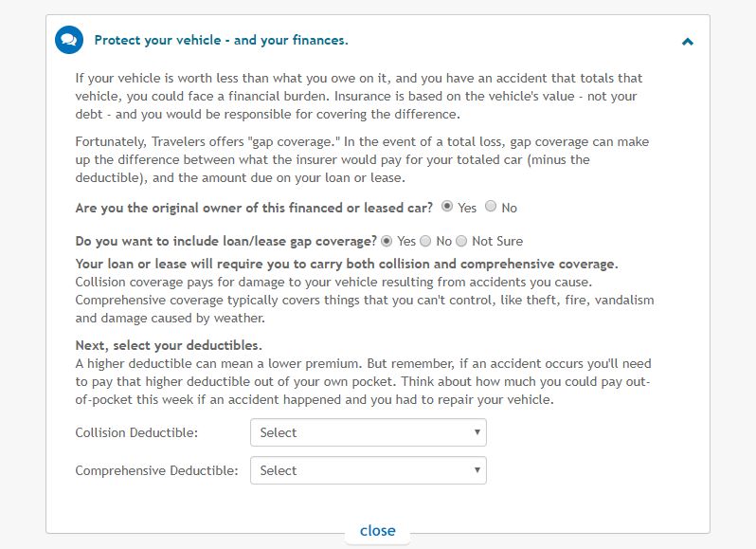The width and height of the screenshot is (756, 549).
Task: Select Yes radio for original owner question
Action: (447, 207)
